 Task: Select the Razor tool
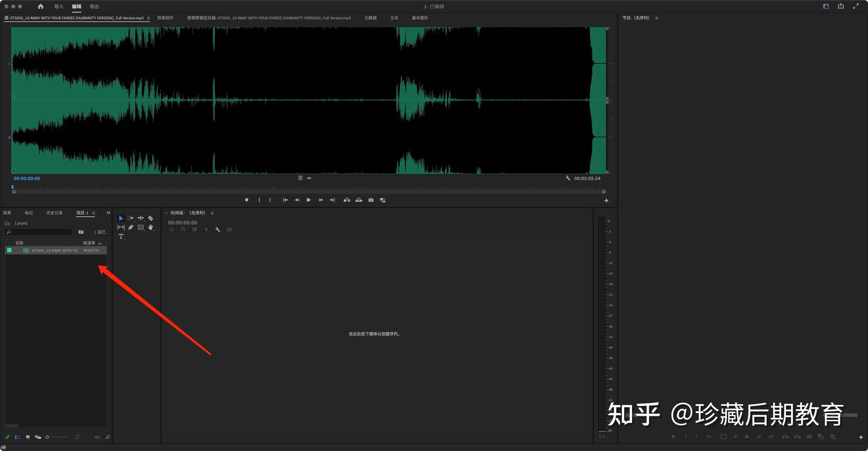click(151, 218)
